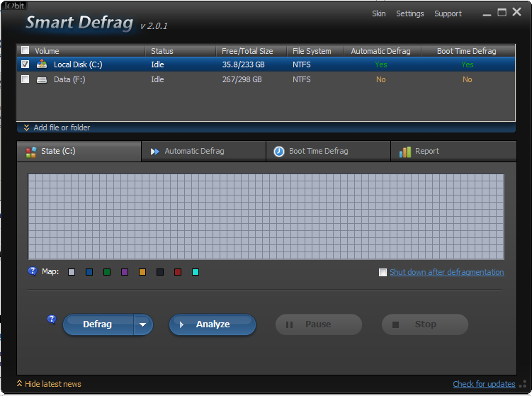The height and width of the screenshot is (396, 532).
Task: Open the Settings menu
Action: [410, 13]
